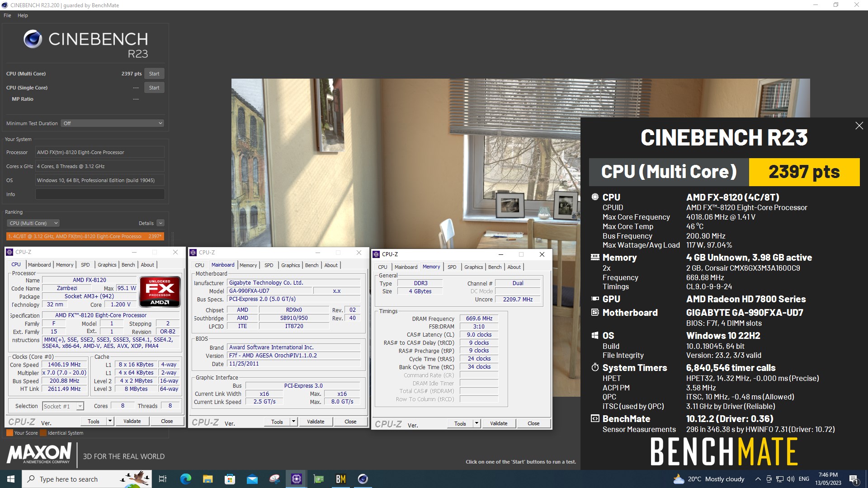Switch to Mainboard tab in CPU window
Screen dimensions: 868x488
pos(39,265)
